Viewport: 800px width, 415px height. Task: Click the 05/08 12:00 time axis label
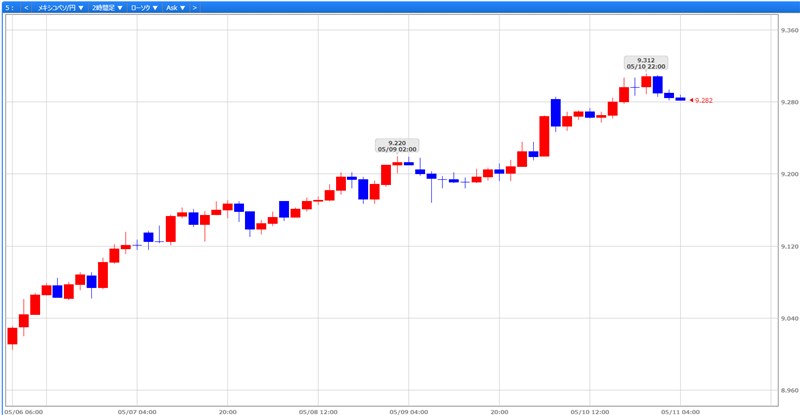tap(318, 410)
